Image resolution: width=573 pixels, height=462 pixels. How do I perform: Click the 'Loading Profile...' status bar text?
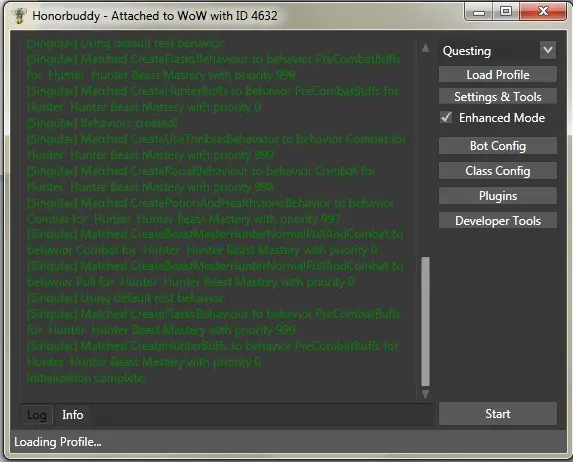[58, 442]
